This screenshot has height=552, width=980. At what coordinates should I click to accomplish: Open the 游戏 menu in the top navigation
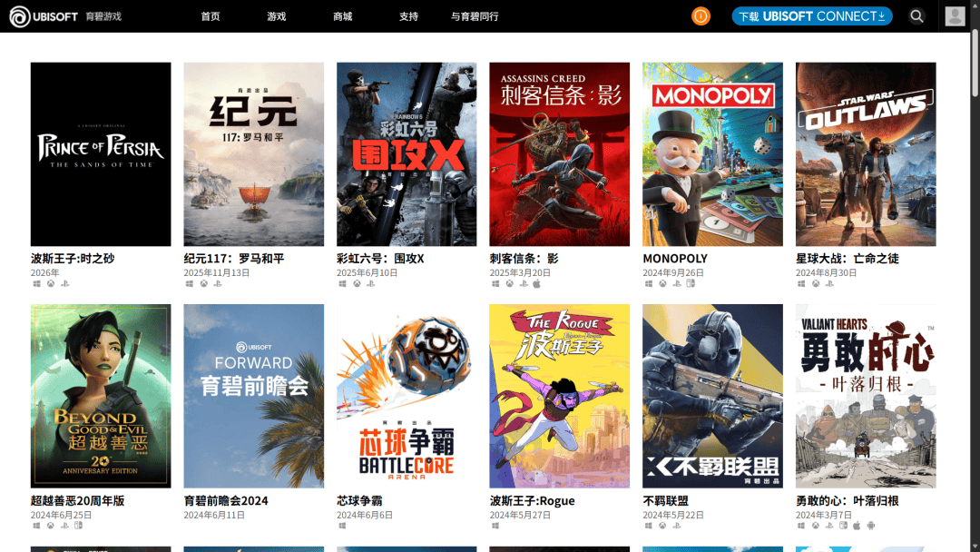tap(277, 16)
